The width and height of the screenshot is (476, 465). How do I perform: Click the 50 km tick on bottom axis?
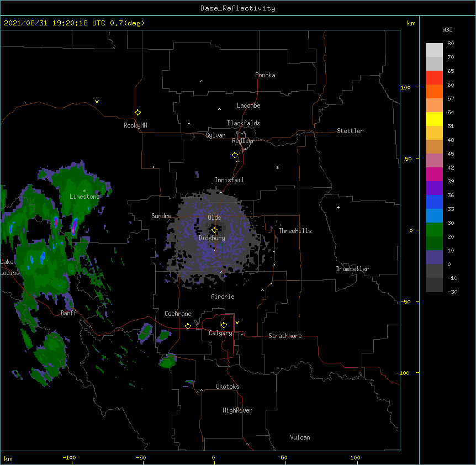(x=284, y=457)
